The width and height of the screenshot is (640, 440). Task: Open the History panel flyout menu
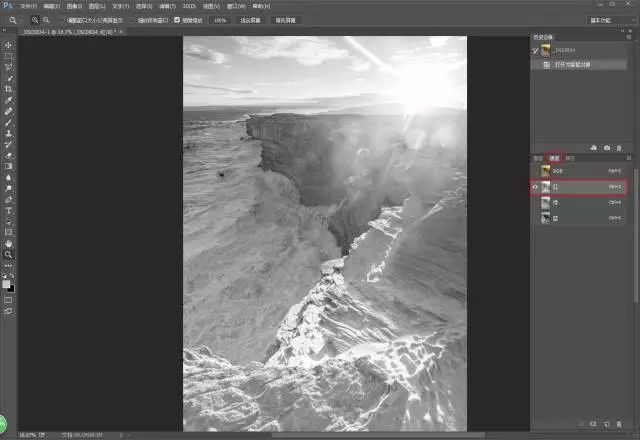point(629,37)
